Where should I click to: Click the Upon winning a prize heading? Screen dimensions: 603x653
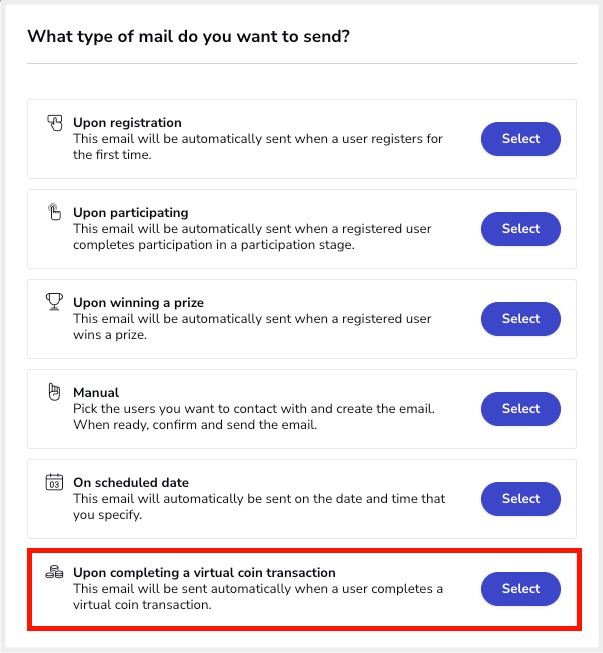[139, 303]
